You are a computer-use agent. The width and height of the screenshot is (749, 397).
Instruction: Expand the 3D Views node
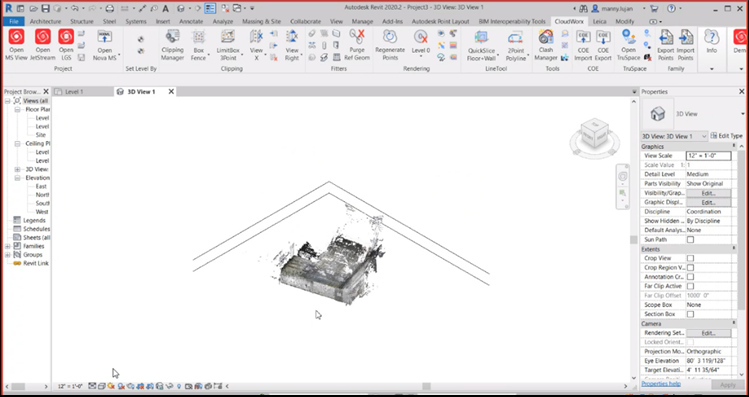[x=17, y=169]
